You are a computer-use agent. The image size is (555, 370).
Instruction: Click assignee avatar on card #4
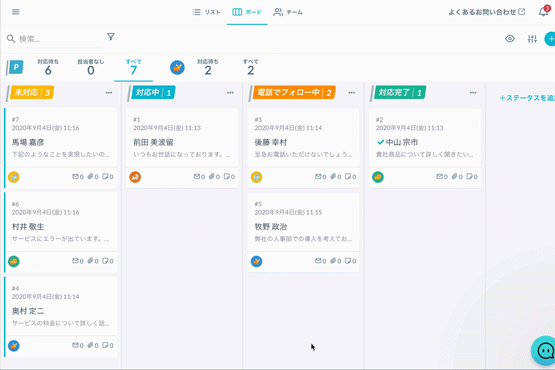tap(14, 346)
